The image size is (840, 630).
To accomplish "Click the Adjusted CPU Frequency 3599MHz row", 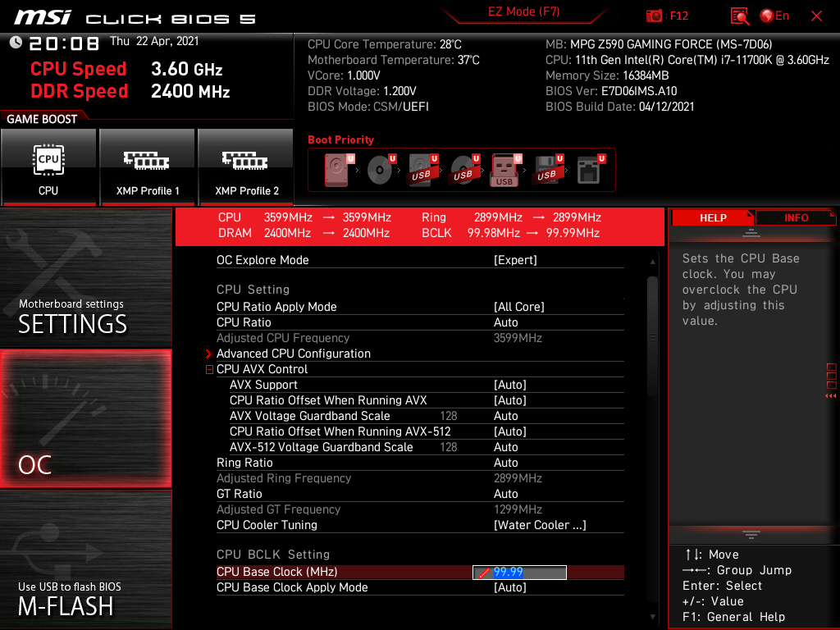I will pos(420,338).
